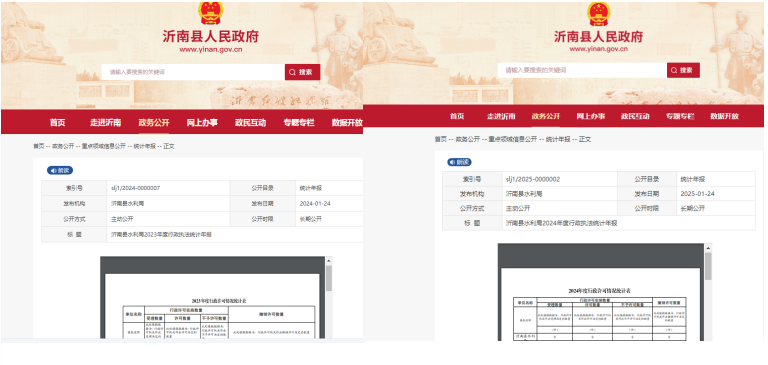This screenshot has height=365, width=768.
Task: Click the speaker 朗读 button on the left page
Action: pos(60,170)
